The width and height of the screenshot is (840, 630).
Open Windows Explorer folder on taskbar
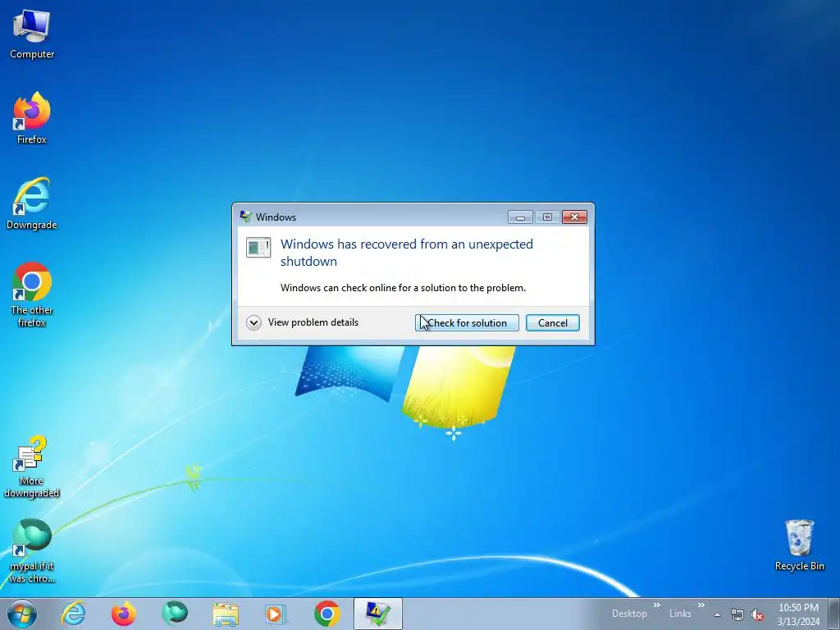click(x=226, y=614)
